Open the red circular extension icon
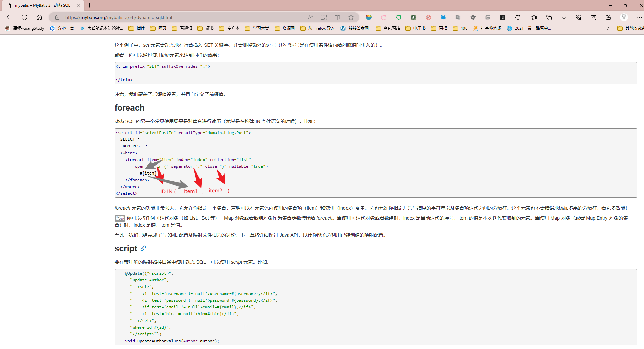 pyautogui.click(x=428, y=17)
